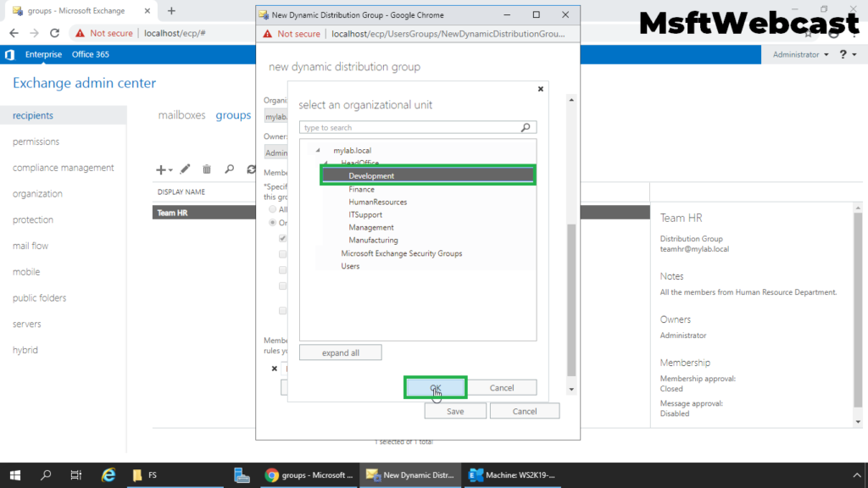This screenshot has height=488, width=868.
Task: Open Server Manager from the taskbar
Action: (x=242, y=475)
